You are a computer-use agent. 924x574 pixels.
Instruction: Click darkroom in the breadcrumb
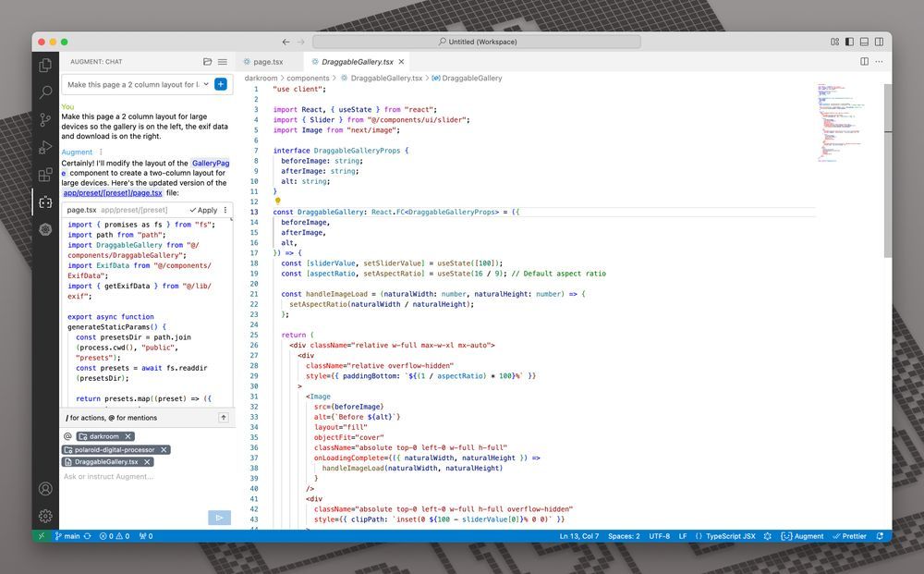coord(261,78)
